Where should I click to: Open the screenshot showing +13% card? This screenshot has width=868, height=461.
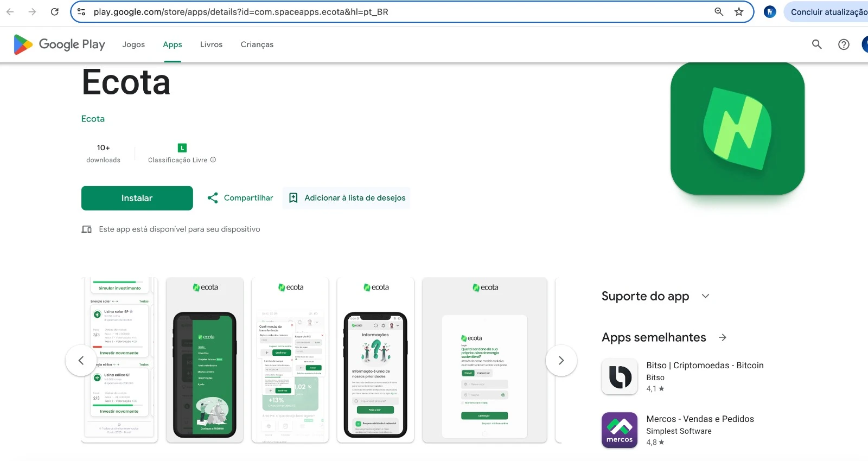290,360
